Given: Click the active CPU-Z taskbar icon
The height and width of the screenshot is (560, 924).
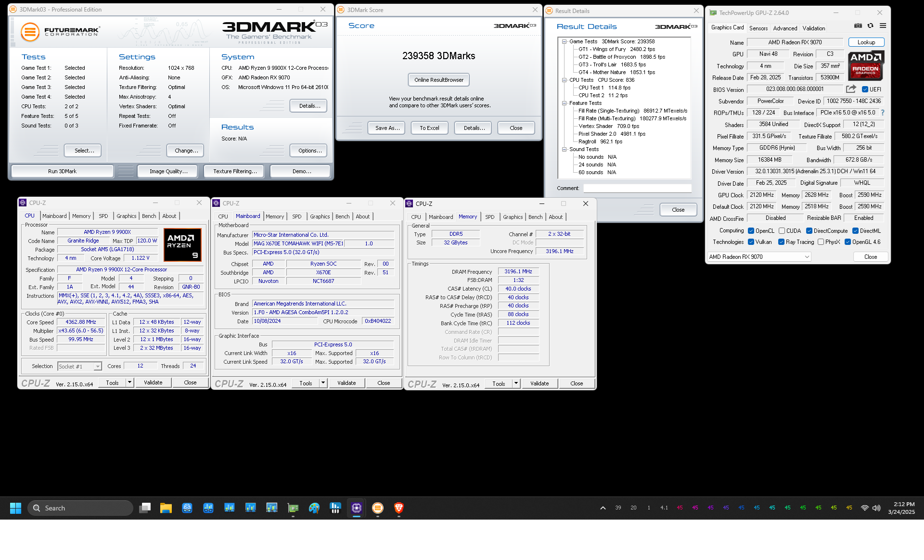Looking at the screenshot, I should pyautogui.click(x=357, y=508).
